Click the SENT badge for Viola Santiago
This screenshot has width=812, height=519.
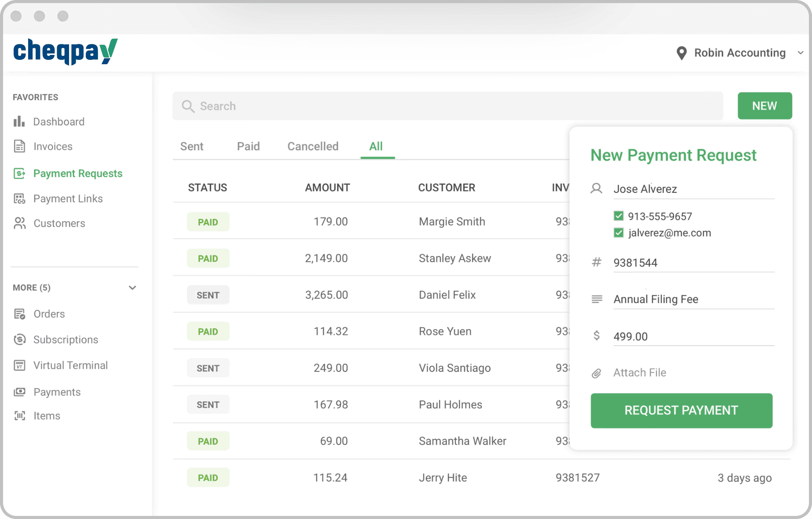(208, 368)
